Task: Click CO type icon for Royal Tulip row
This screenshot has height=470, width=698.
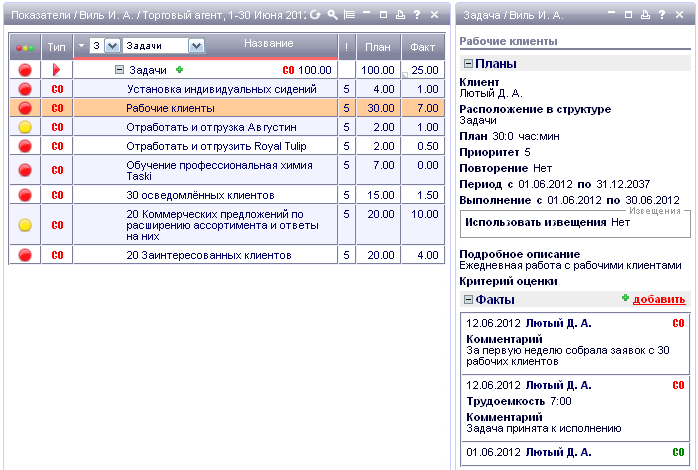Action: click(57, 146)
